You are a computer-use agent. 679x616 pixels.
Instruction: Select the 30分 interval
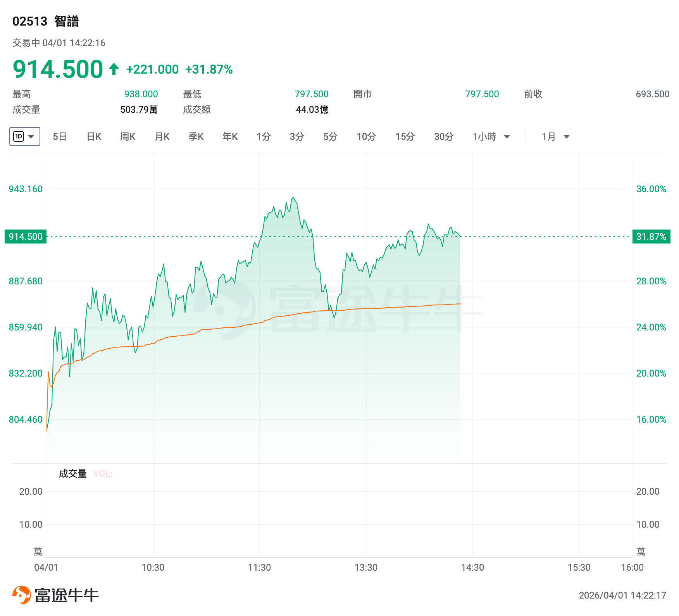[444, 137]
